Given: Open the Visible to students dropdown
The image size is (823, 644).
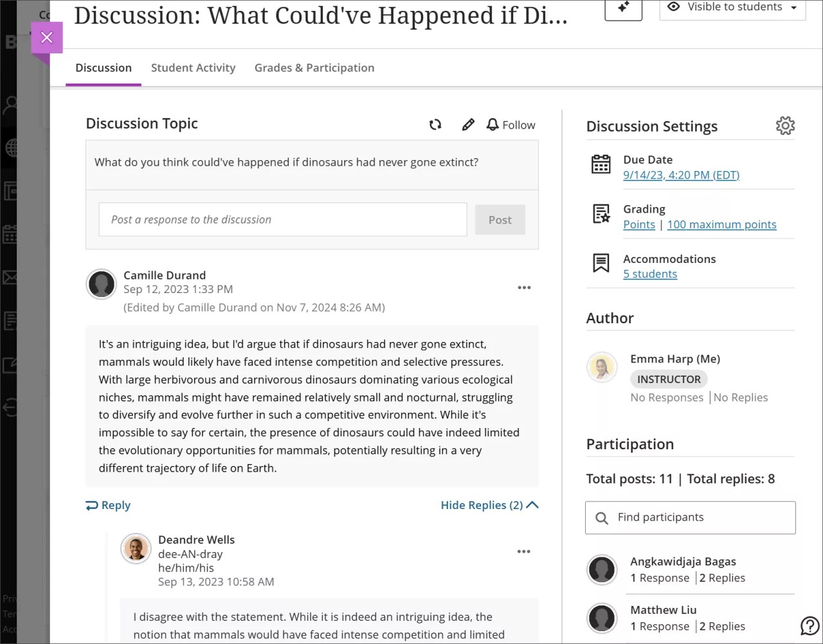Looking at the screenshot, I should (x=732, y=7).
